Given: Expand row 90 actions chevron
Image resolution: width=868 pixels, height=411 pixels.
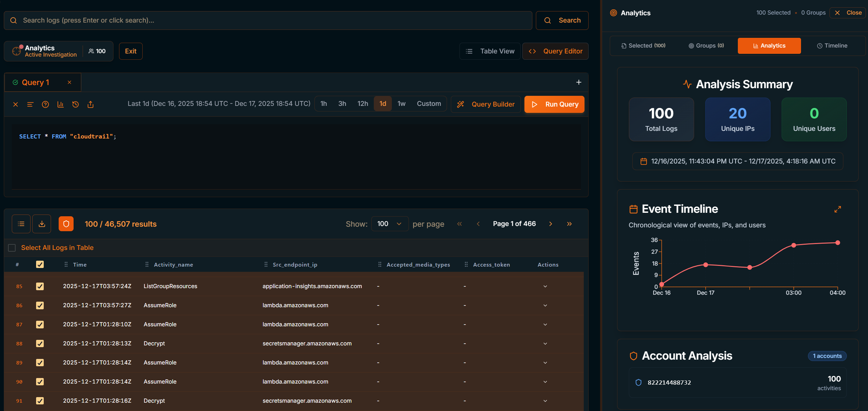Looking at the screenshot, I should pos(545,382).
